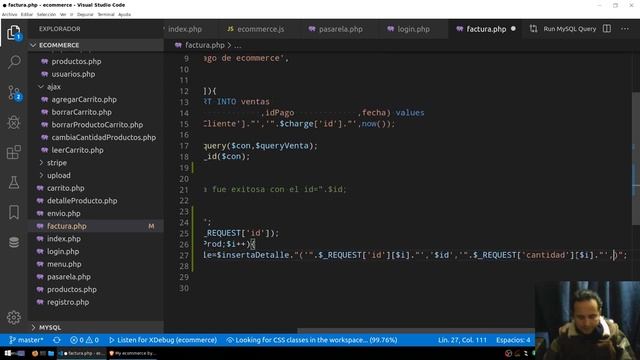Open the More Actions ellipsis menu

625,29
